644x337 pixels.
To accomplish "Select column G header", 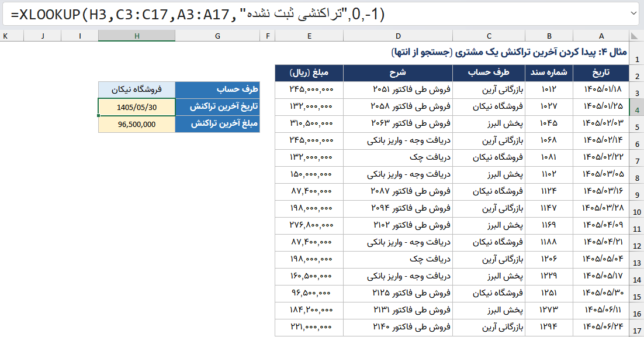I will click(x=217, y=36).
